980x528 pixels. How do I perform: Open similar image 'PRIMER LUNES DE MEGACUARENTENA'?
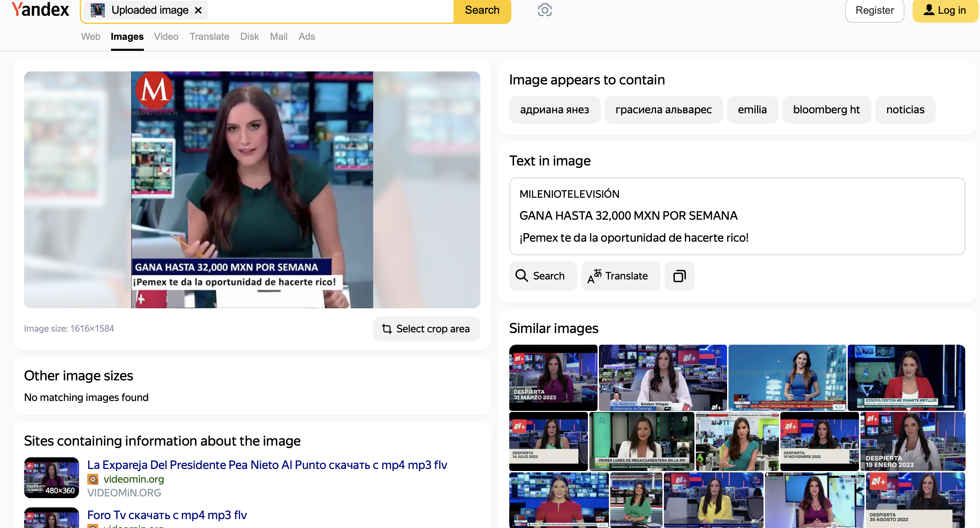(642, 441)
